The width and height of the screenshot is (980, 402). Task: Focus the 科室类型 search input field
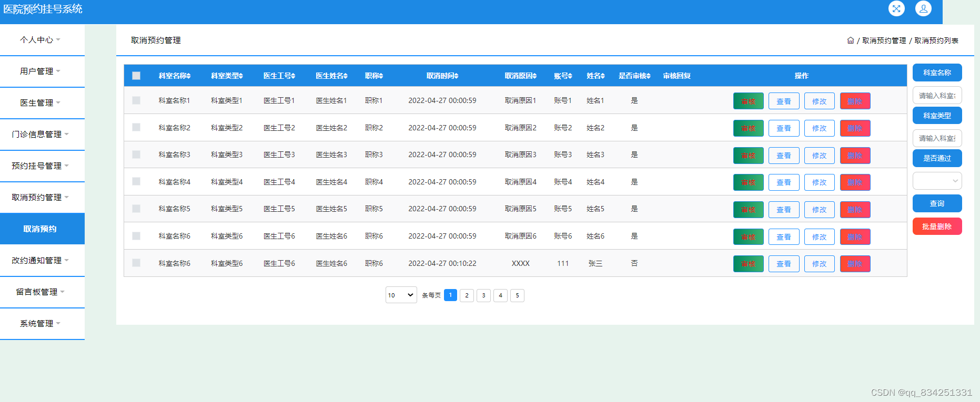pyautogui.click(x=937, y=138)
